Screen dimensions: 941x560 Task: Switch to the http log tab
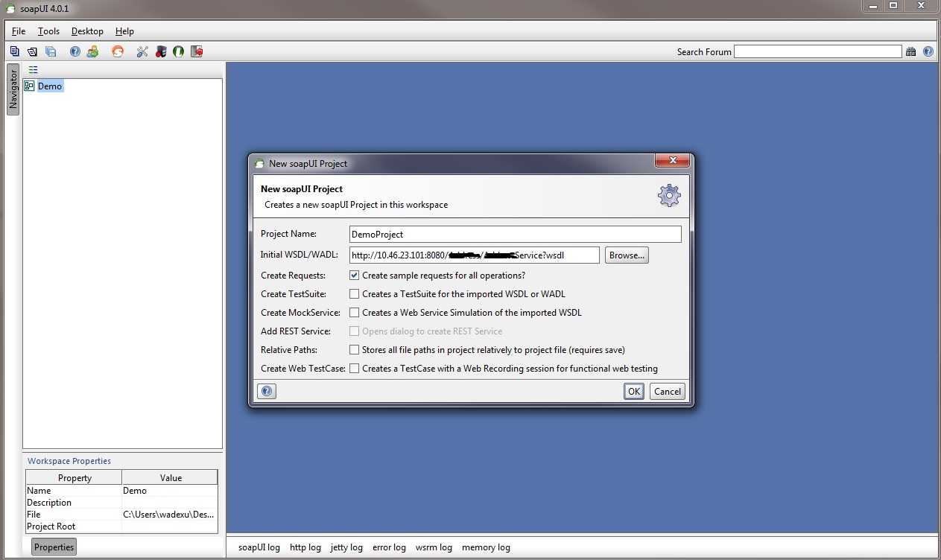point(305,547)
